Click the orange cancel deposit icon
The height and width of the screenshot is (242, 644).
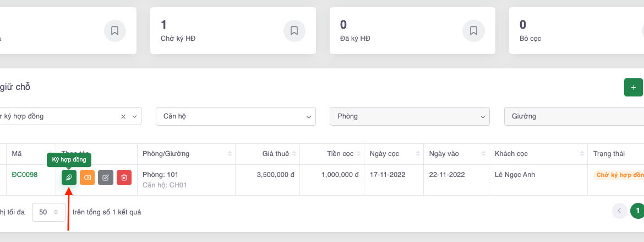(x=87, y=178)
